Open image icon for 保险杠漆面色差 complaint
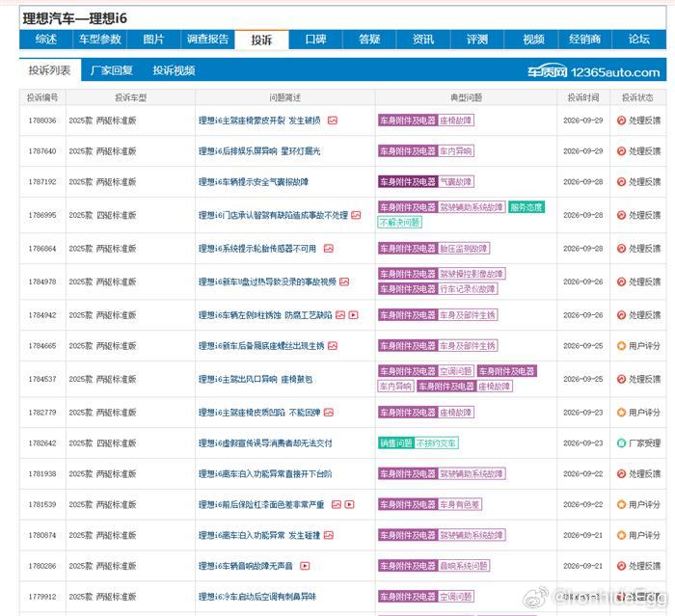 coord(337,504)
